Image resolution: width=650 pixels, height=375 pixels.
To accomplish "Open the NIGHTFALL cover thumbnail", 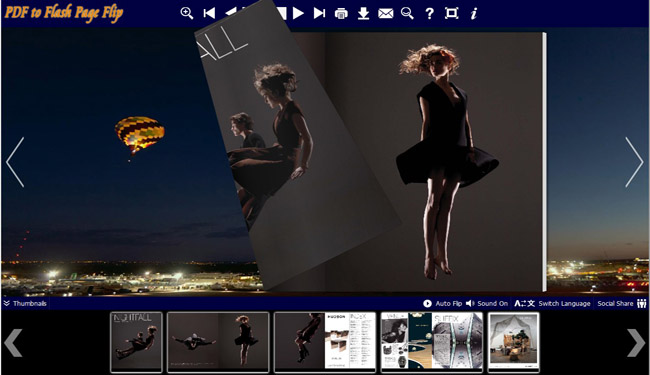I will (136, 342).
